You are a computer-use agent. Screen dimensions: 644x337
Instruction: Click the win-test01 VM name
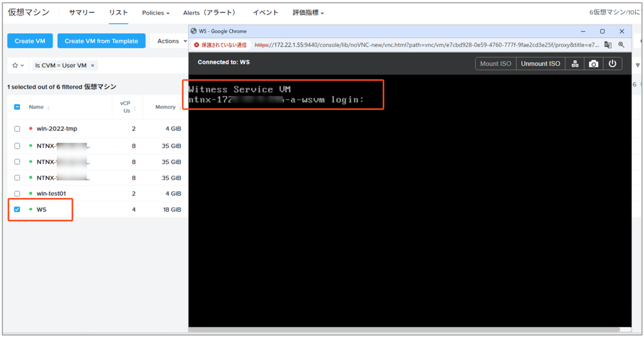click(52, 193)
